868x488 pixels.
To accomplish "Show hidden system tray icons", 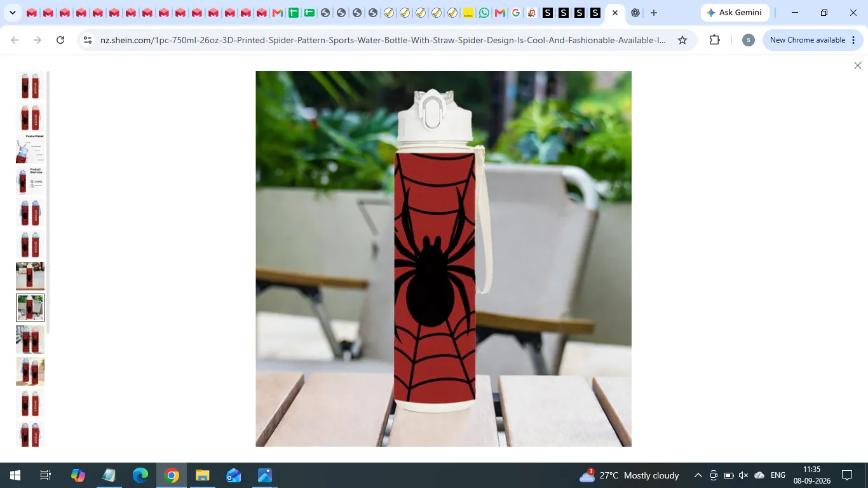I will [x=698, y=475].
